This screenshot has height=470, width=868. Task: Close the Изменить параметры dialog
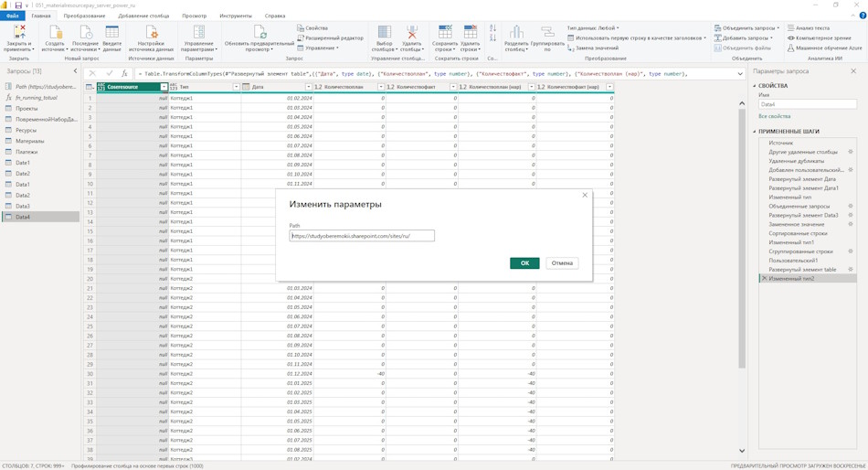[x=585, y=195]
